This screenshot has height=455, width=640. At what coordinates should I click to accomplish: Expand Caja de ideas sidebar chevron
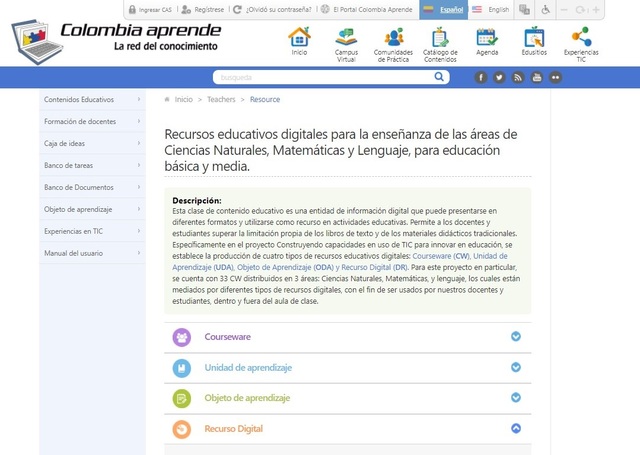coord(139,143)
